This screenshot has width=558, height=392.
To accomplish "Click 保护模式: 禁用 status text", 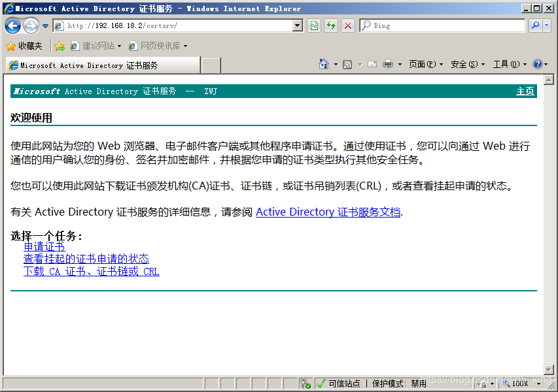I will [399, 384].
